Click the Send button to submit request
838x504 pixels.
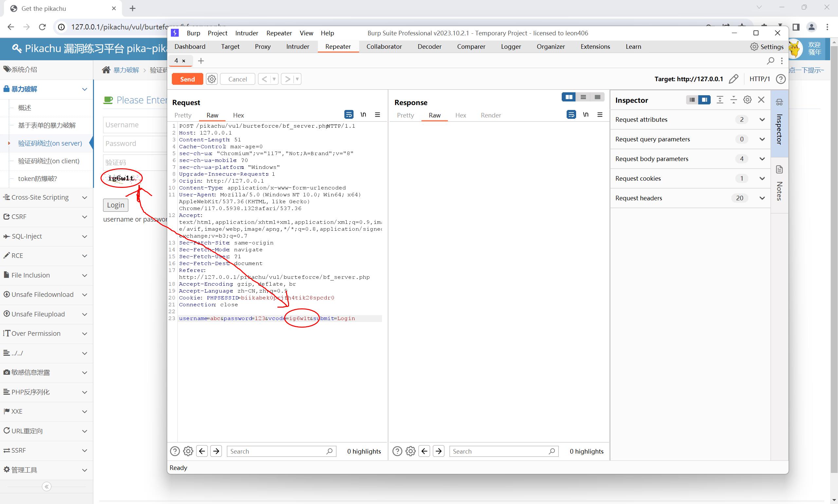(187, 79)
